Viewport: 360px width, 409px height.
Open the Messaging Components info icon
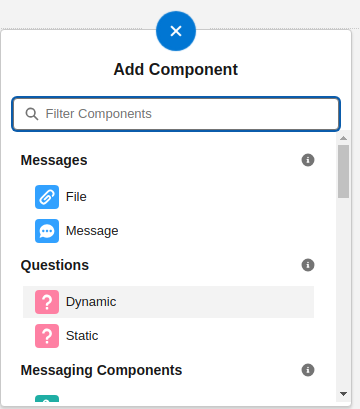click(x=308, y=370)
